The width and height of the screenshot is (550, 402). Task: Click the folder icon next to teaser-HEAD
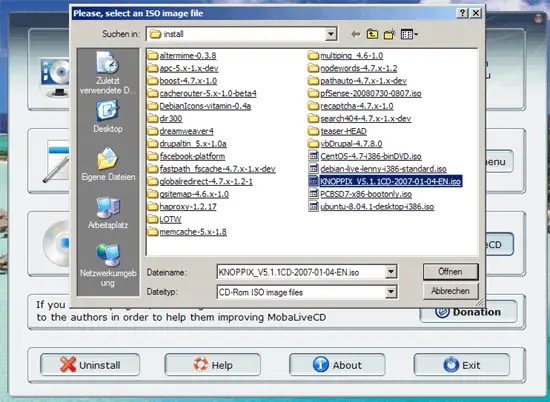(x=313, y=131)
